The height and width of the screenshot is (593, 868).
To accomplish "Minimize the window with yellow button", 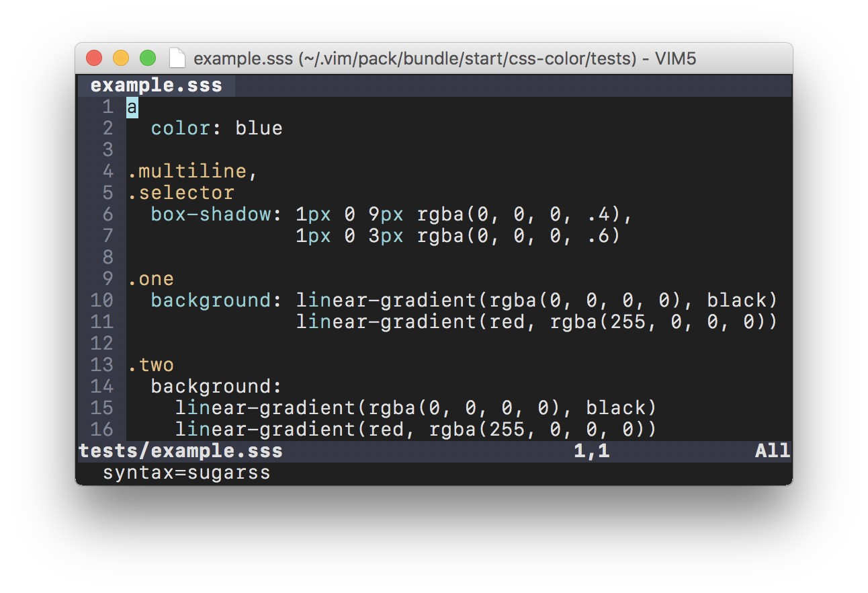I will coord(121,58).
